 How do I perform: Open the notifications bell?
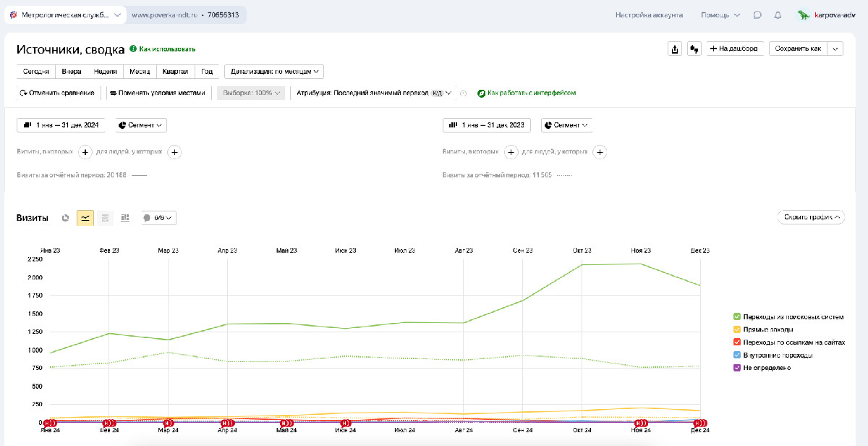[x=778, y=14]
